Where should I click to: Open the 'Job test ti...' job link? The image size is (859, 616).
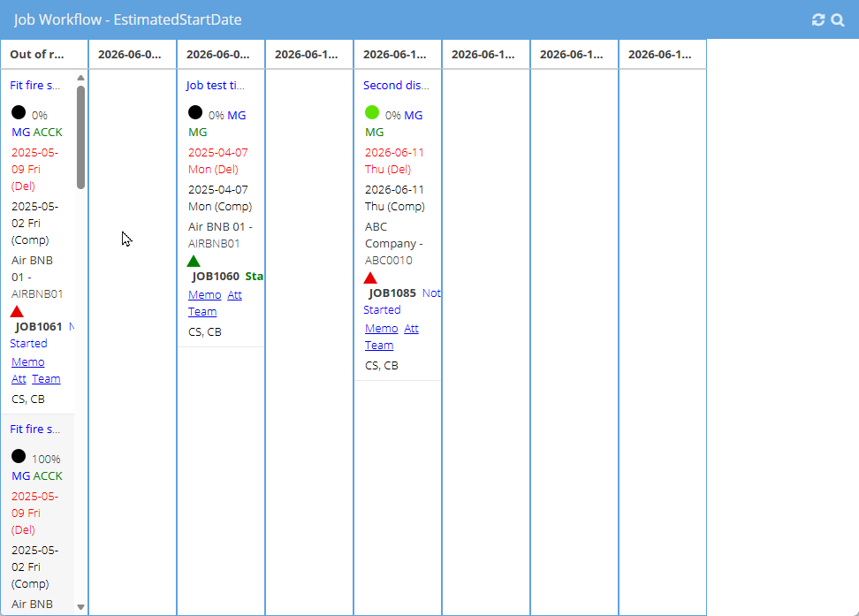tap(216, 86)
